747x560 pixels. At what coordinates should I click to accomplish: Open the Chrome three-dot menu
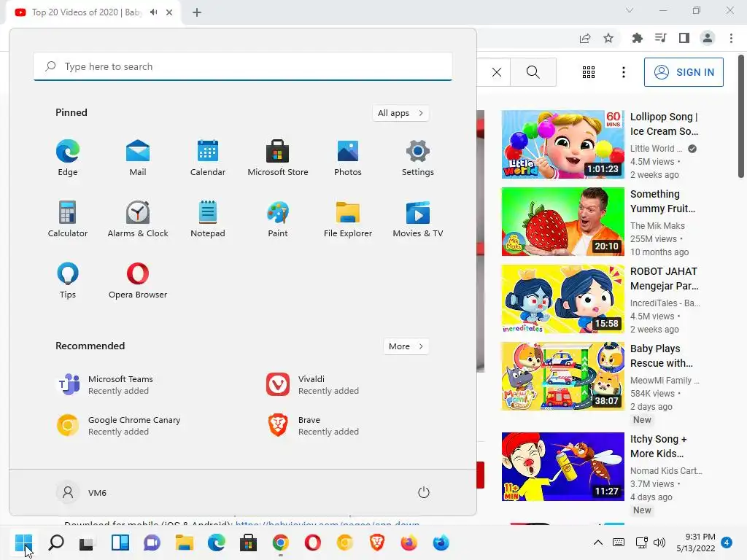(x=731, y=38)
